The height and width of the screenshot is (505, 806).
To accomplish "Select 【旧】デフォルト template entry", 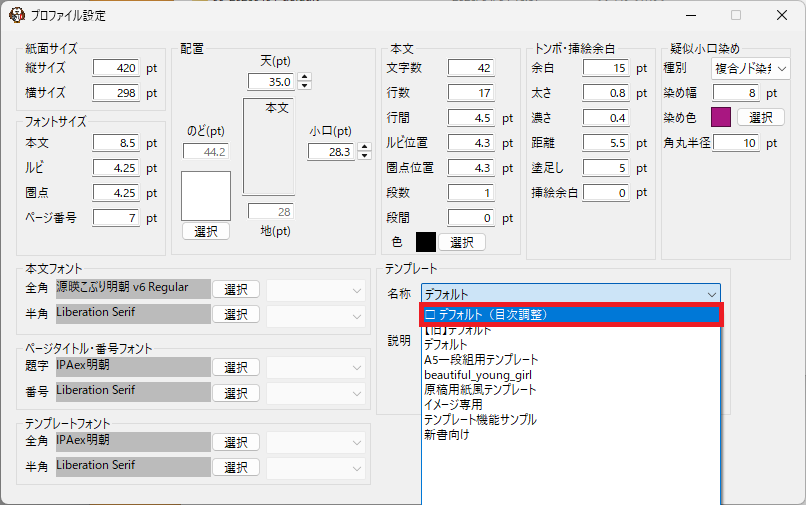I will (x=571, y=330).
